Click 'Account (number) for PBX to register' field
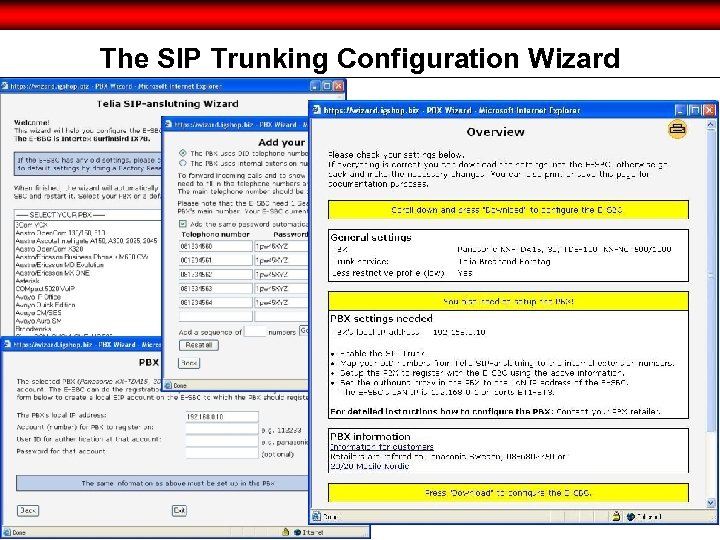The width and height of the screenshot is (720, 540). click(x=222, y=429)
